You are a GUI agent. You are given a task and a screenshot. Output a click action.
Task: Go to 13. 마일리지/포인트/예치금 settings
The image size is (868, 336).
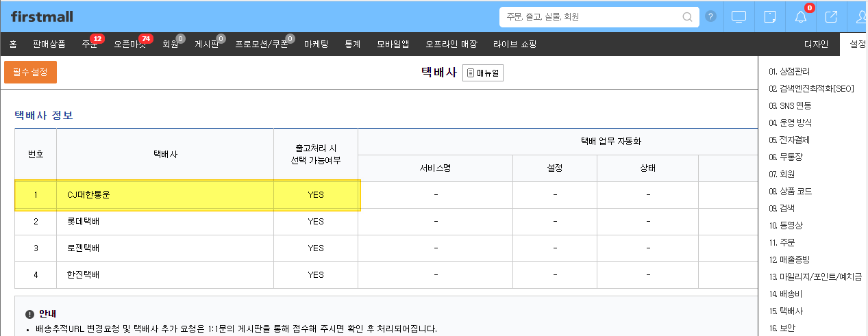(x=815, y=276)
